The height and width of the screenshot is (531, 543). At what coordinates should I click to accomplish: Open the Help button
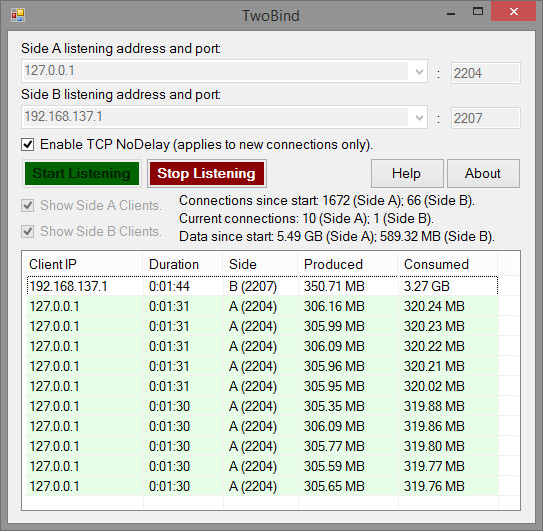(407, 173)
